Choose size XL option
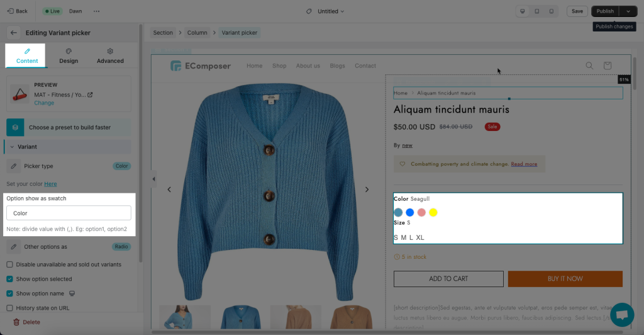 point(419,237)
